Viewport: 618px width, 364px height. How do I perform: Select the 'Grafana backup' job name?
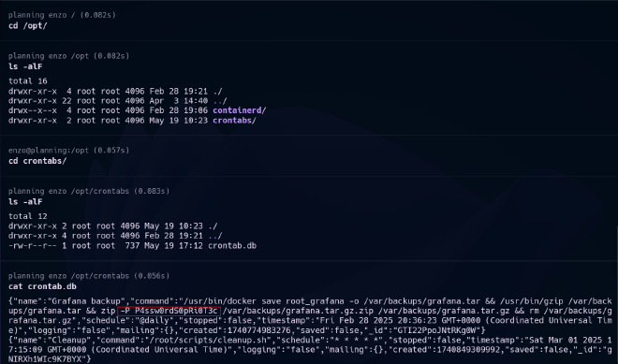click(x=85, y=301)
